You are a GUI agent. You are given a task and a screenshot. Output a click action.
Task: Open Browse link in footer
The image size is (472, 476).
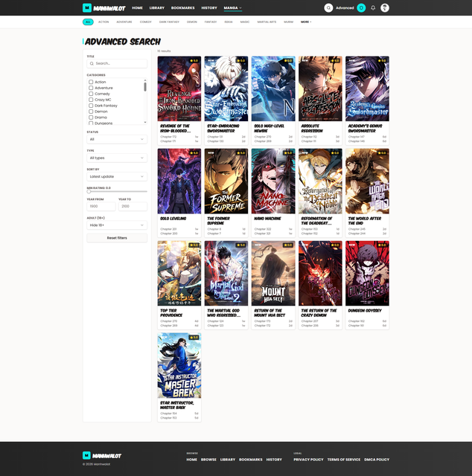(x=208, y=460)
